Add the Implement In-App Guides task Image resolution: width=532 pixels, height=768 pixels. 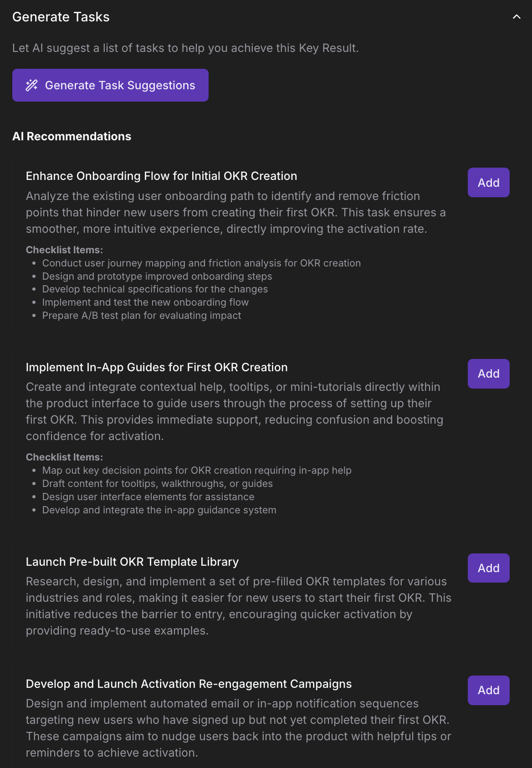[488, 374]
